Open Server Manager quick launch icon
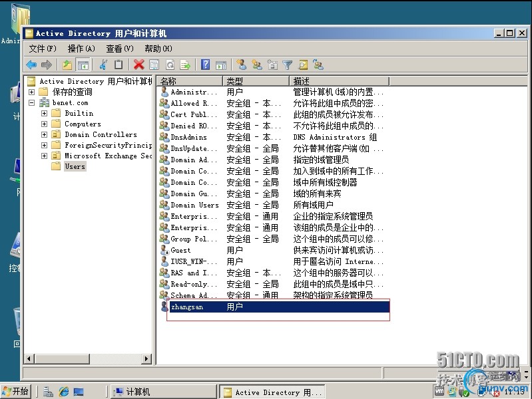The image size is (532, 399). point(48,392)
